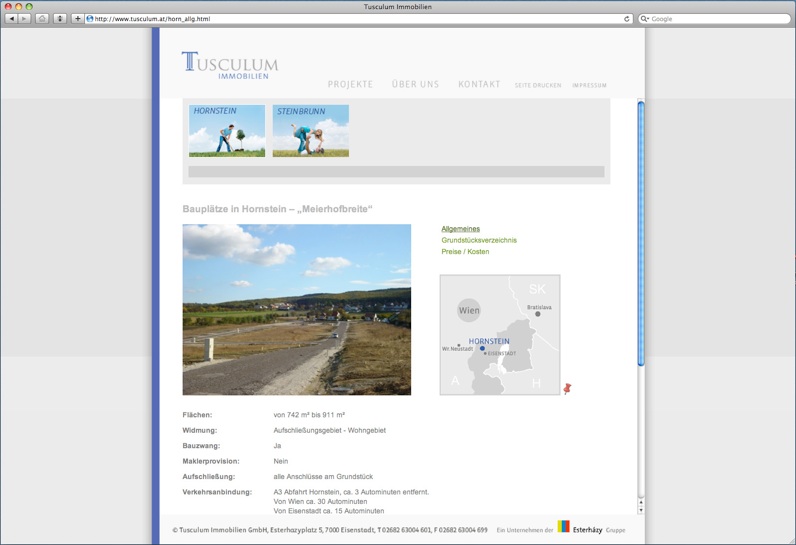Select the Steinbrunn project thumbnail

tap(311, 131)
